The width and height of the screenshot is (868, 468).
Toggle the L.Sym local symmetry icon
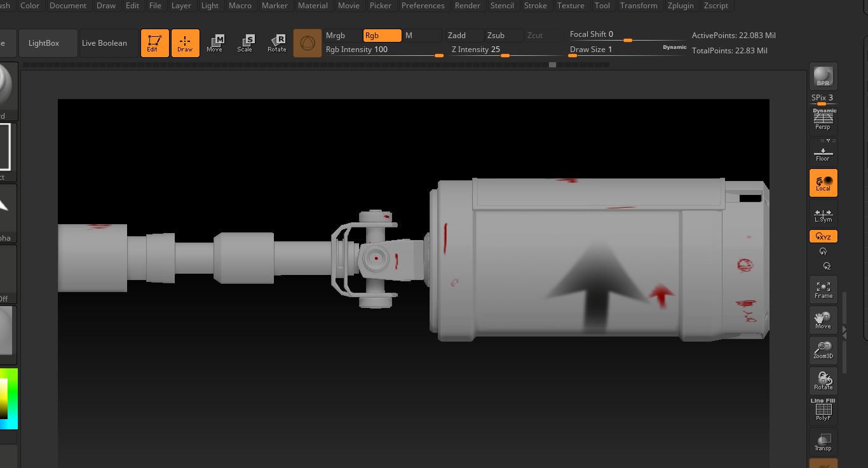[823, 213]
